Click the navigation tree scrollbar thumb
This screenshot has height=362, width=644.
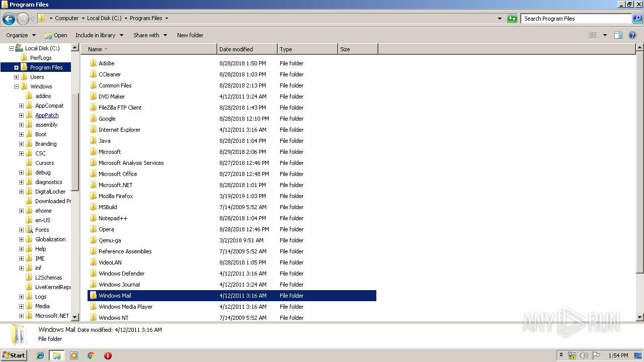[x=75, y=142]
